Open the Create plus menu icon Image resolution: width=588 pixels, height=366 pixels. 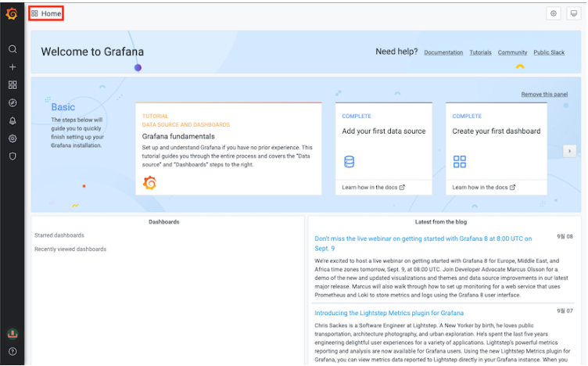(13, 67)
